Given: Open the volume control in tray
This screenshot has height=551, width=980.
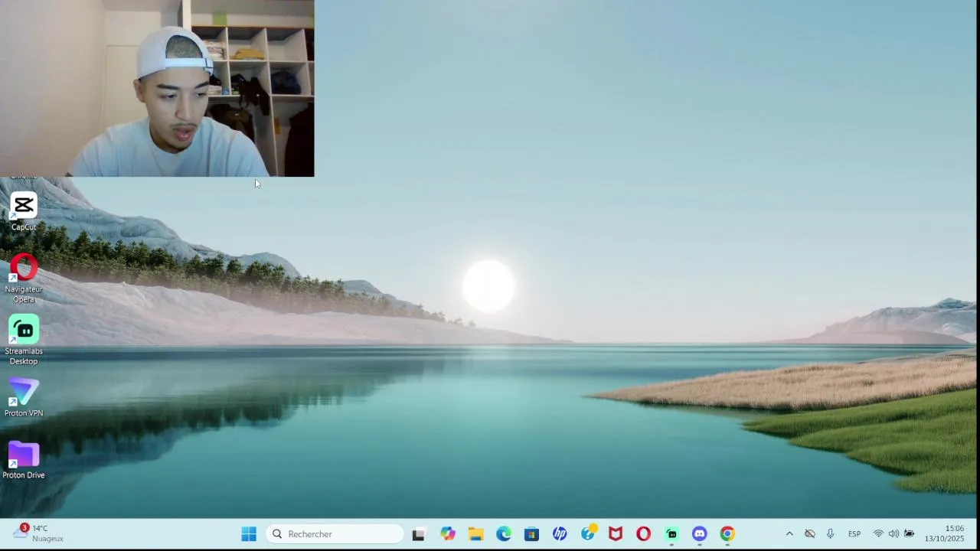Looking at the screenshot, I should click(893, 534).
